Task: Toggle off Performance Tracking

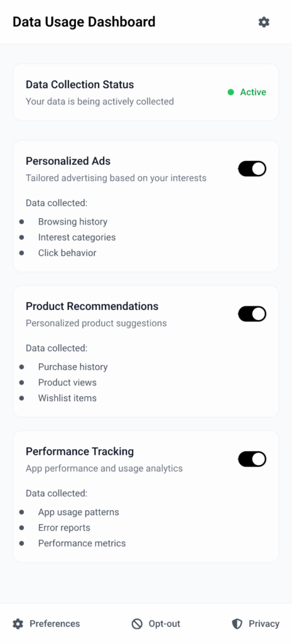Action: pyautogui.click(x=252, y=458)
